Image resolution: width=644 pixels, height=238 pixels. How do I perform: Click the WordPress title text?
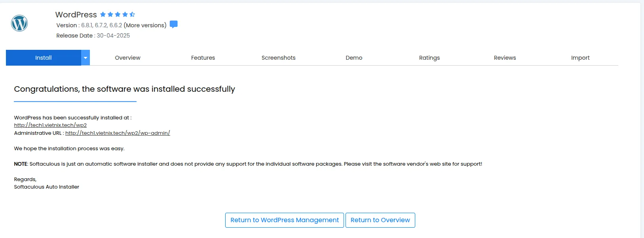click(x=76, y=15)
